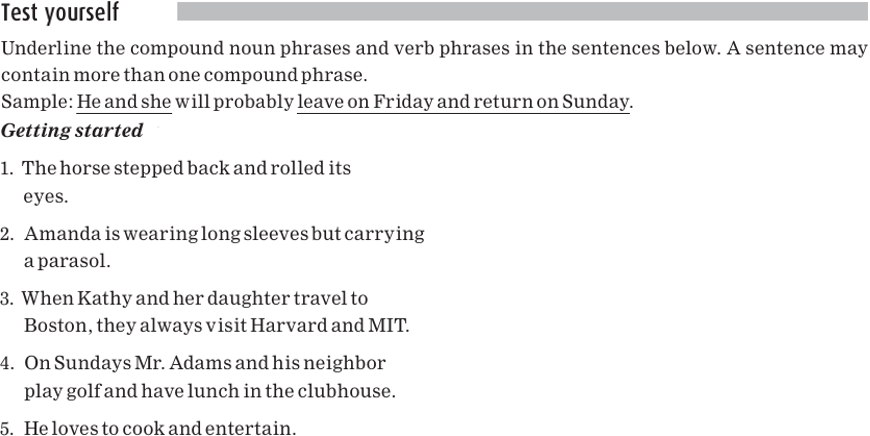Click the "Test yourself" heading
The width and height of the screenshot is (870, 436).
(60, 13)
